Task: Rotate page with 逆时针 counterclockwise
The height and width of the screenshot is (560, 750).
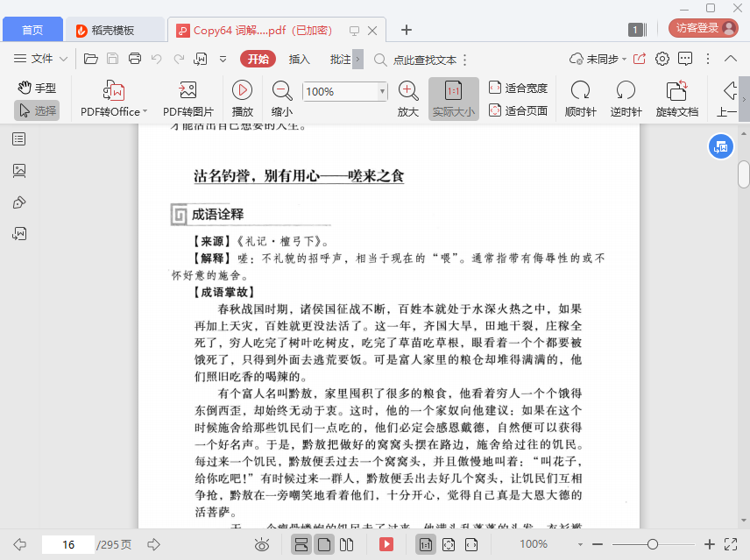Action: [x=626, y=98]
